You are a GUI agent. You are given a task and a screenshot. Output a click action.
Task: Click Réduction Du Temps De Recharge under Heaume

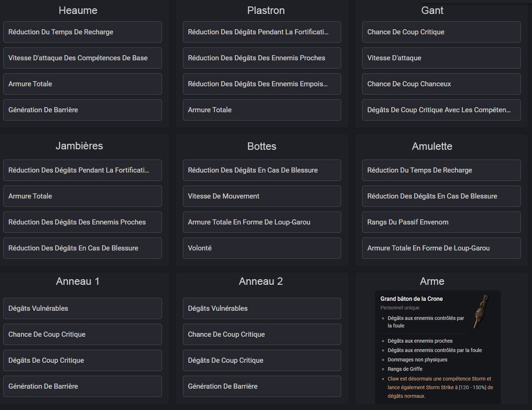[x=83, y=32]
